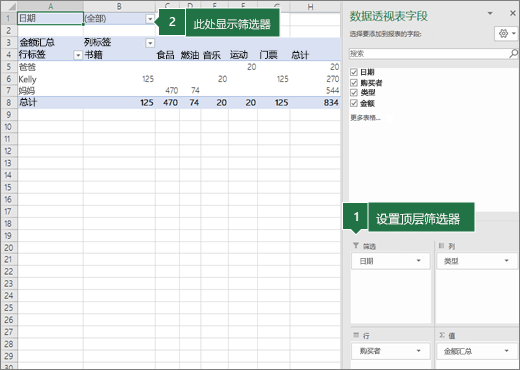Image resolution: width=520 pixels, height=370 pixels.
Task: Click the search magnifier icon in field list
Action: click(x=513, y=53)
